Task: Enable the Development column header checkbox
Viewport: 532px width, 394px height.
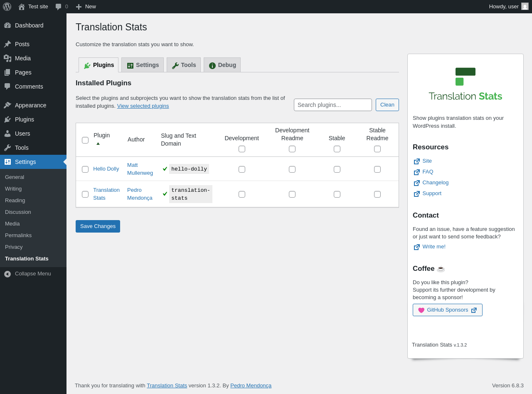Action: pos(242,149)
